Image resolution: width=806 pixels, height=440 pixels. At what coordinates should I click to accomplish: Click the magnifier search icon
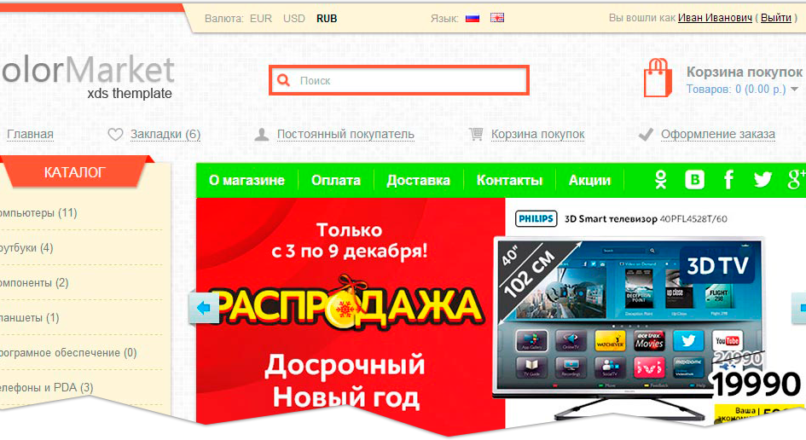coord(283,80)
